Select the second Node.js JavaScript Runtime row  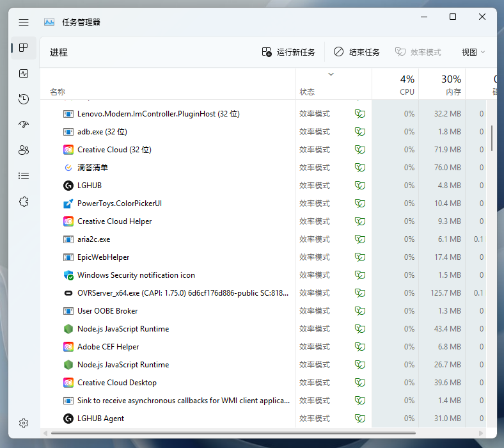[x=264, y=365]
